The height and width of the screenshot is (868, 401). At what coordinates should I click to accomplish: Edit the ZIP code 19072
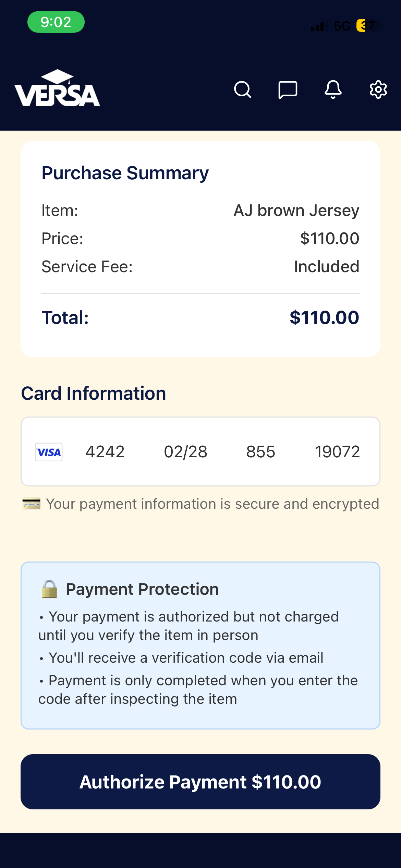pyautogui.click(x=337, y=451)
